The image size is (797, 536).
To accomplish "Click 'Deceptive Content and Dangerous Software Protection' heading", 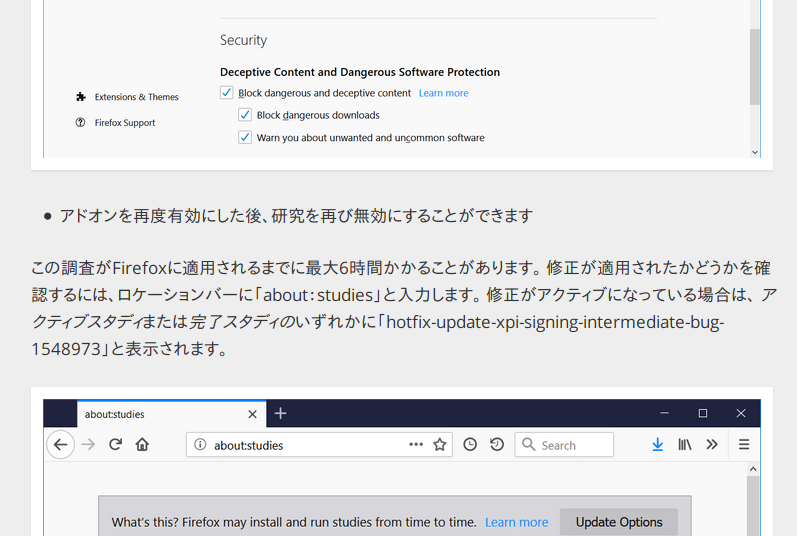I will click(360, 72).
